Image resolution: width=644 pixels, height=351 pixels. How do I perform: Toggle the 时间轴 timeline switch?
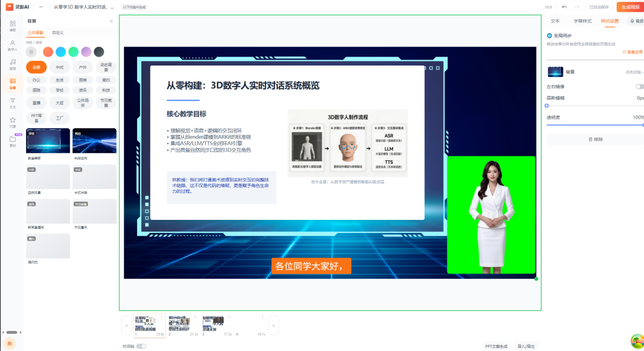coord(141,346)
